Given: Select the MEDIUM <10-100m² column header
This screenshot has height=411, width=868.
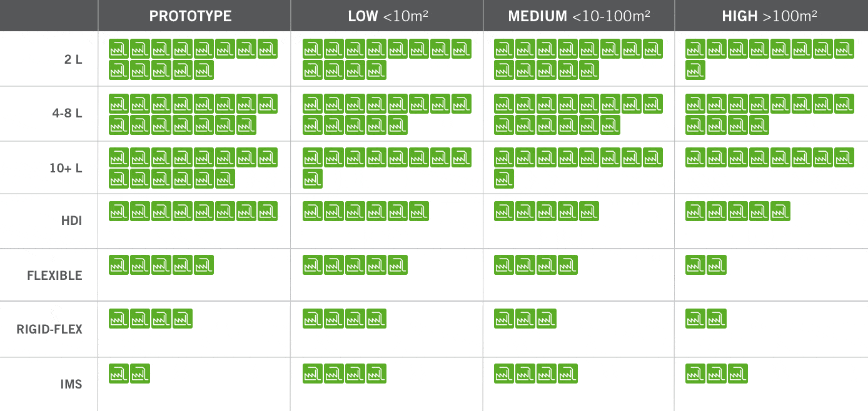Looking at the screenshot, I should tap(579, 16).
